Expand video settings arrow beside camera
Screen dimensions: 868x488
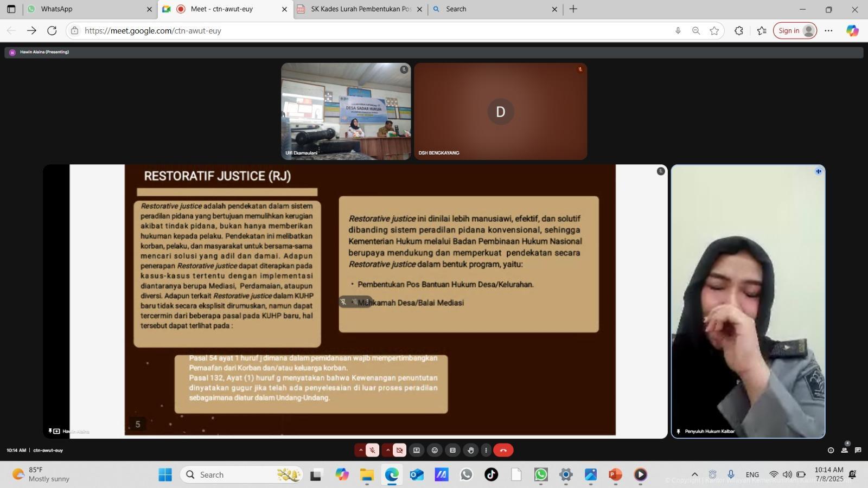tap(387, 450)
